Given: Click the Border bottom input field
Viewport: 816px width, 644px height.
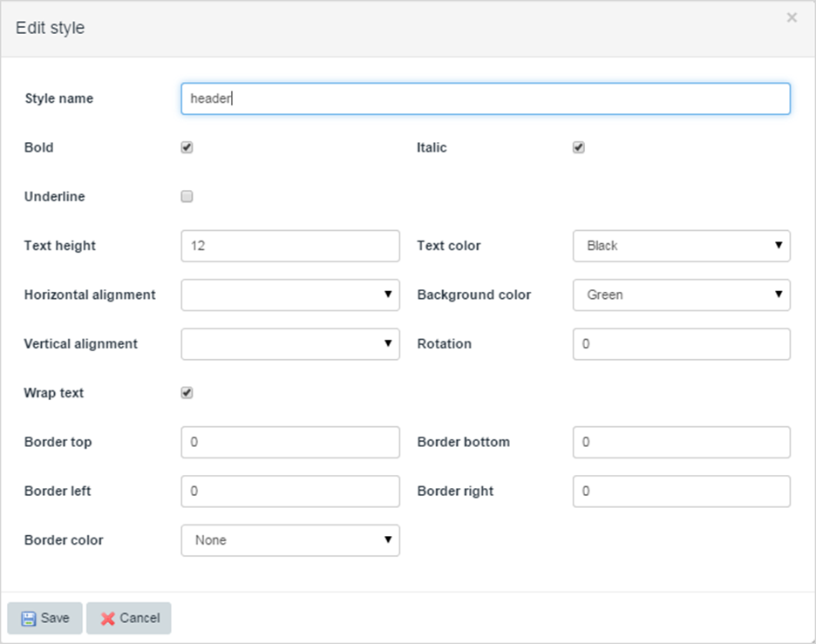Looking at the screenshot, I should 681,442.
